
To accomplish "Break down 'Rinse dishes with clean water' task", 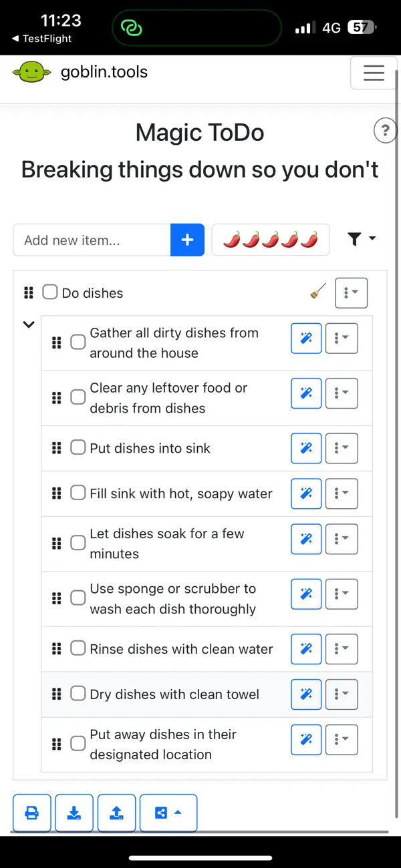I will pos(305,648).
